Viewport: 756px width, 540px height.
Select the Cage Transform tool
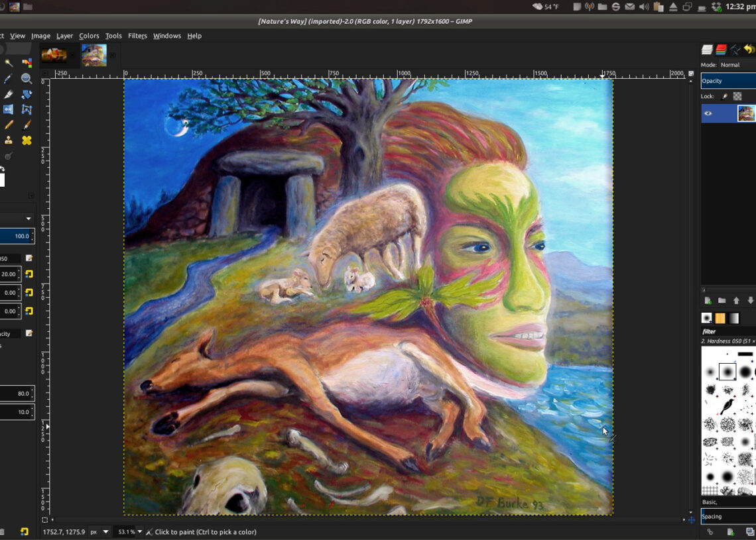coord(27,109)
